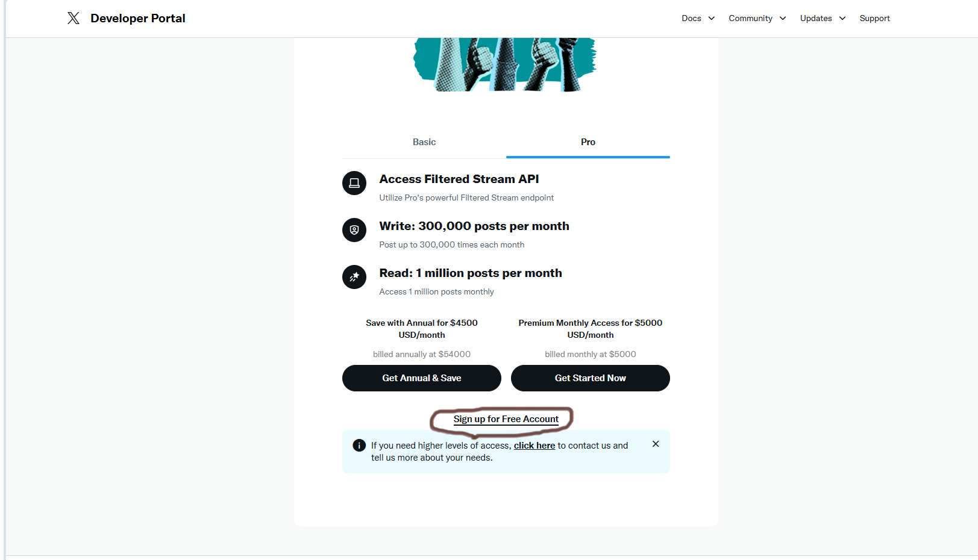Click the laptop icon beside Filtered Stream API
This screenshot has width=978, height=560.
coord(354,183)
